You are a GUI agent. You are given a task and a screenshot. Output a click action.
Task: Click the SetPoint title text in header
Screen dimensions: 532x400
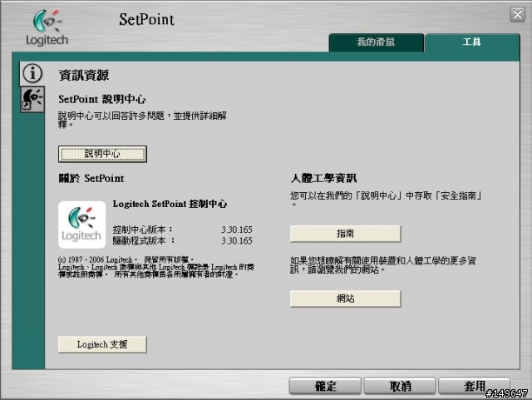pyautogui.click(x=146, y=19)
